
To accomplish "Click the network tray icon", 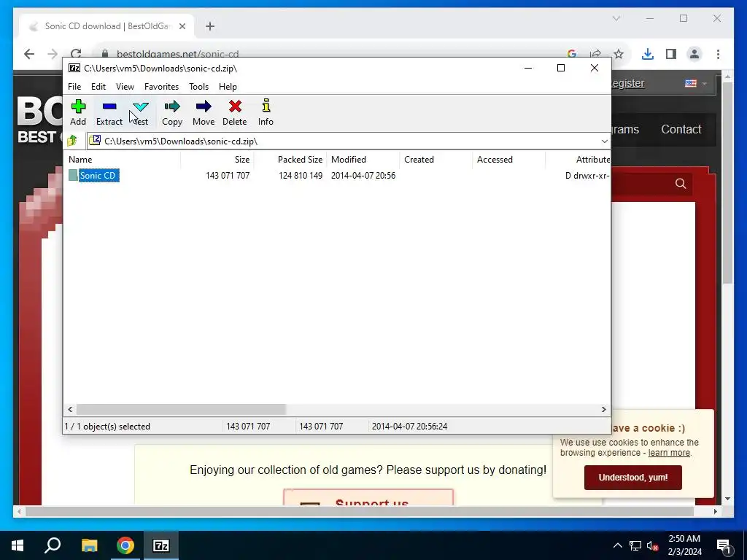I will pos(635,545).
